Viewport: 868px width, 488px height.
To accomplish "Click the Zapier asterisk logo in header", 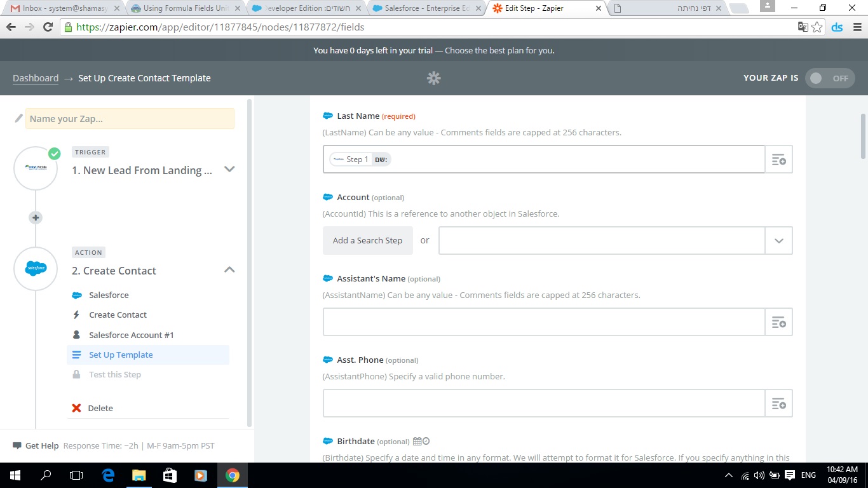I will click(434, 78).
